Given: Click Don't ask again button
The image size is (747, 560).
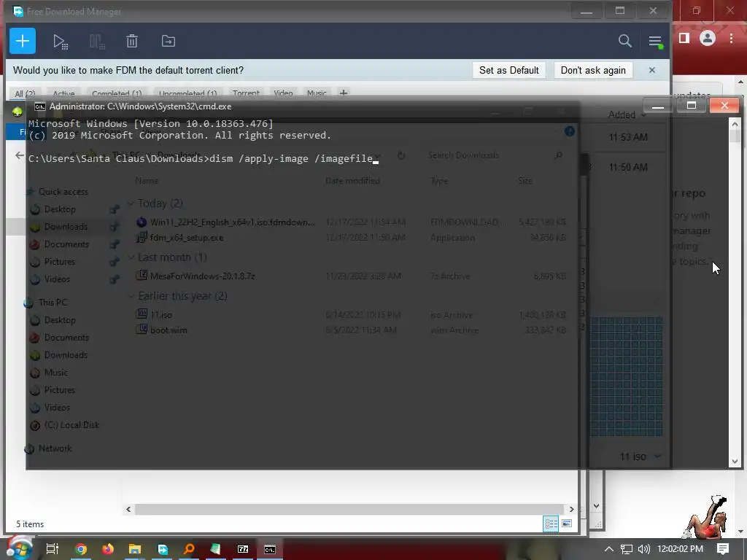Looking at the screenshot, I should click(x=593, y=71).
